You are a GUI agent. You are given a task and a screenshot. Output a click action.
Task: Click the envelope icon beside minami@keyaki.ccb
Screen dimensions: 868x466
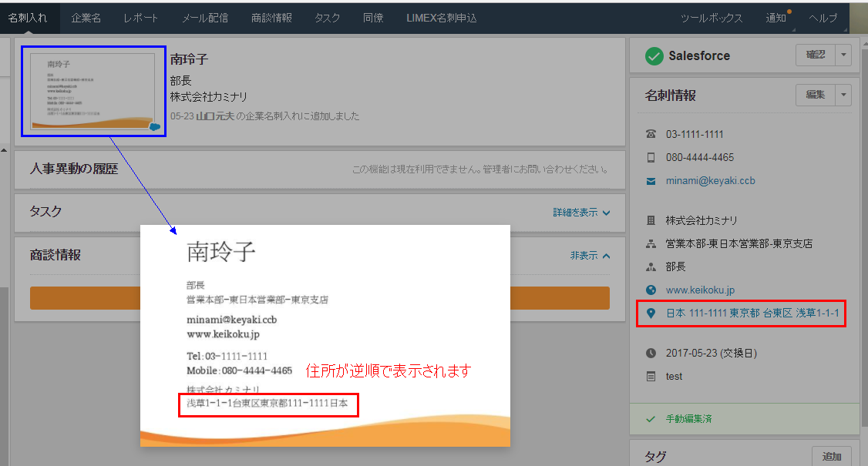pos(651,181)
